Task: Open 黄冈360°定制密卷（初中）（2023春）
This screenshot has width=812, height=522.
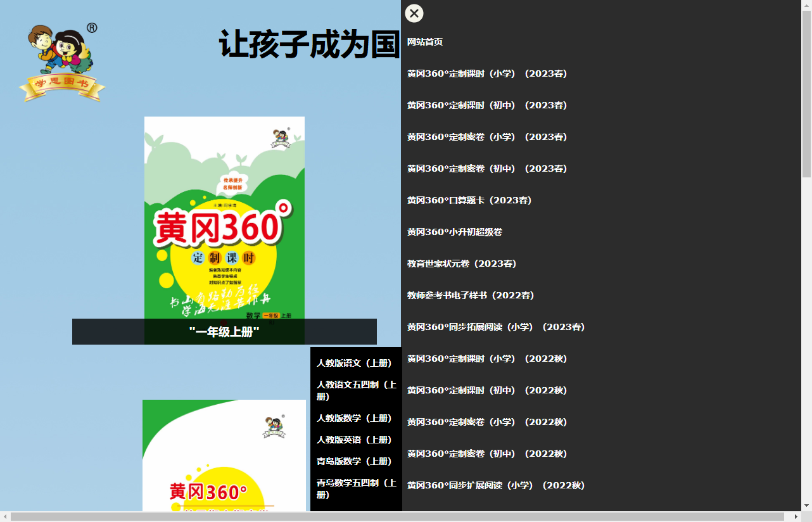Action: (x=487, y=169)
